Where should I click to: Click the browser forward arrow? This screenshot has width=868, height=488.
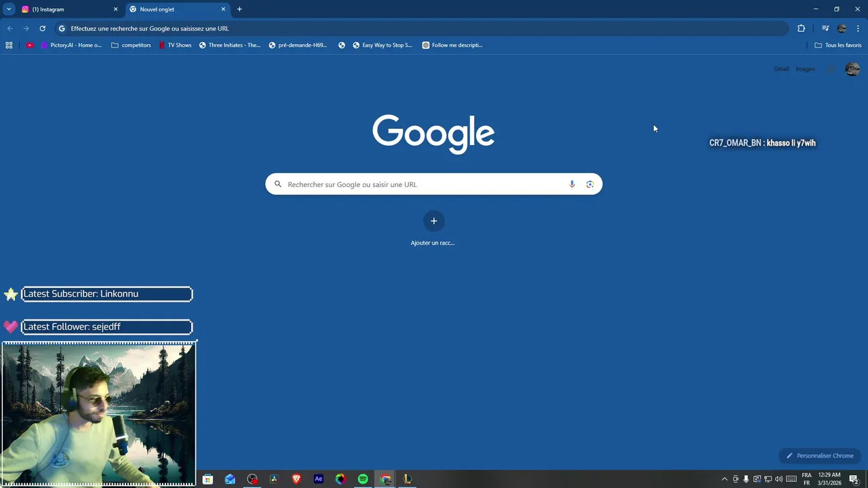coord(26,28)
